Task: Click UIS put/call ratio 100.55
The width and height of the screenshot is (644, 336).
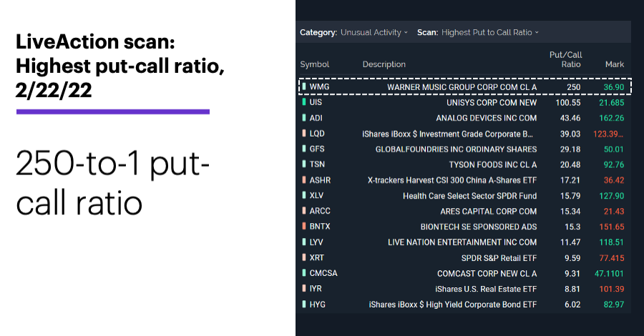Action: (x=568, y=102)
